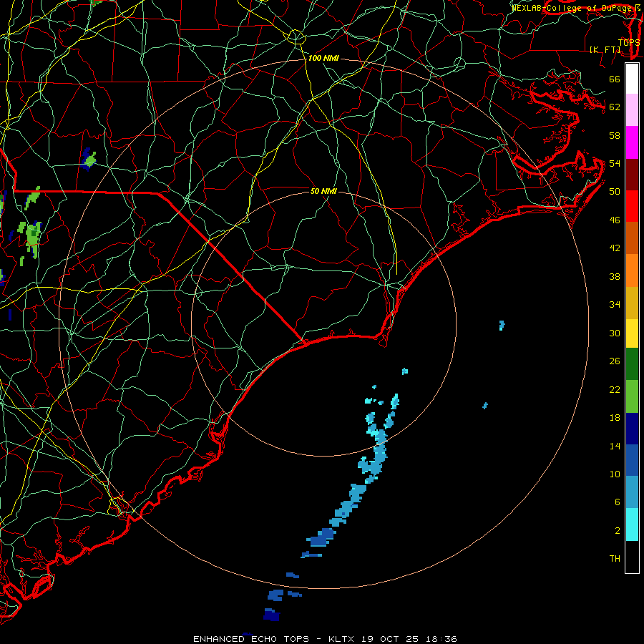Click the navy 22 kft legend swatch
Viewport: 644px width, 644px height.
pos(632,429)
